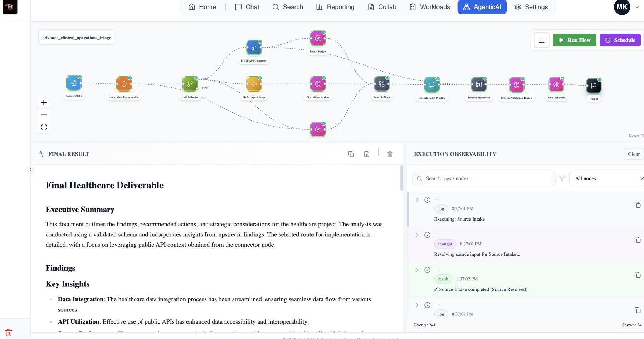Zoom out on the flow canvas
644x339 pixels.
(x=44, y=115)
